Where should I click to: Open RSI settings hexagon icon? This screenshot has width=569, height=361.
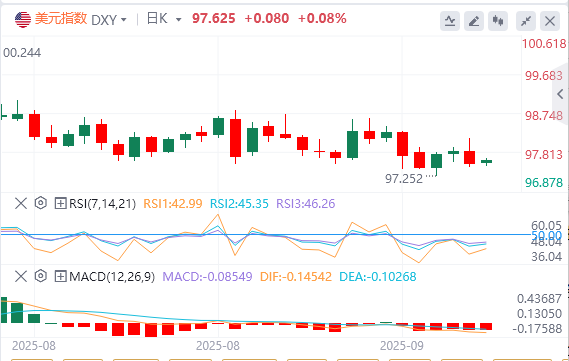click(41, 203)
